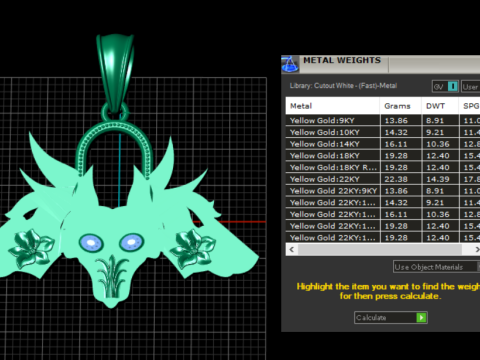Click the SPG column header
The height and width of the screenshot is (360, 480).
pyautogui.click(x=469, y=106)
